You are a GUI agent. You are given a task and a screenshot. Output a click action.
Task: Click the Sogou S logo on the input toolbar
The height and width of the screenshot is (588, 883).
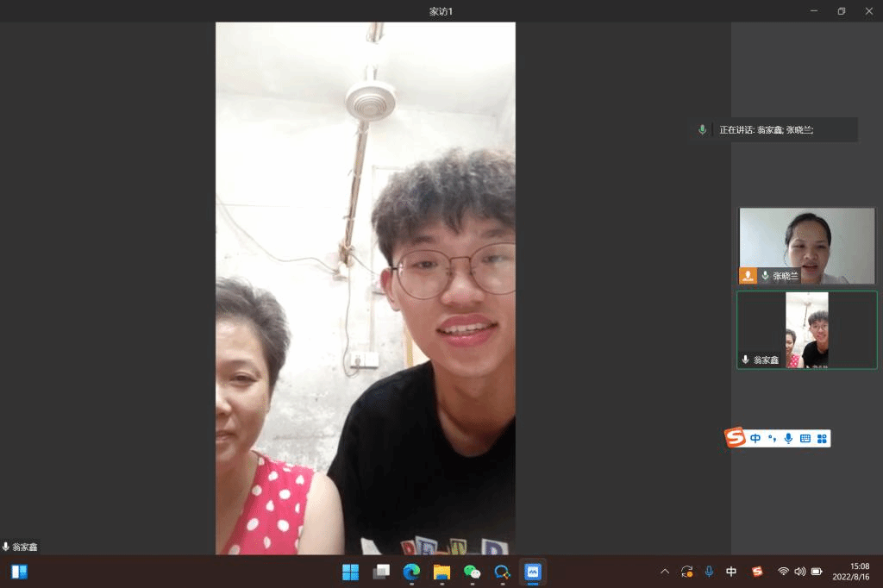pos(735,438)
